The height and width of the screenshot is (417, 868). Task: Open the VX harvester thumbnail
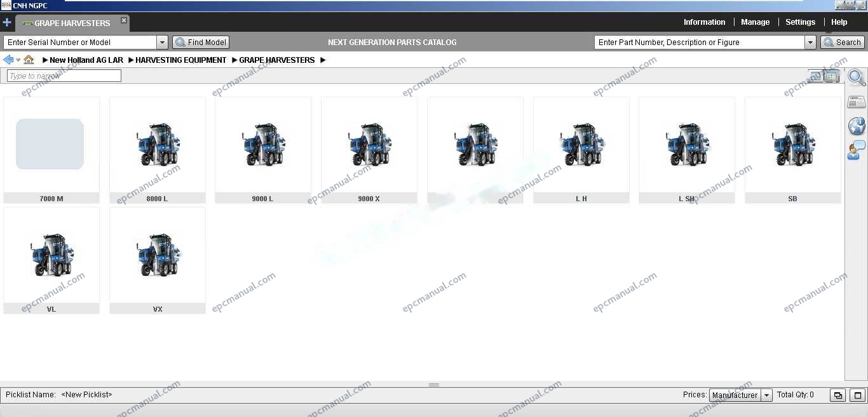pos(158,255)
